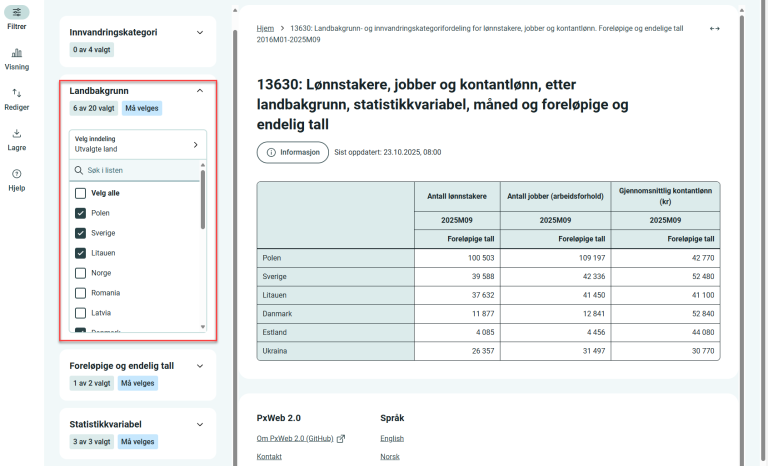This screenshot has height=466, width=768.
Task: Open the Lagre download icon
Action: click(17, 133)
